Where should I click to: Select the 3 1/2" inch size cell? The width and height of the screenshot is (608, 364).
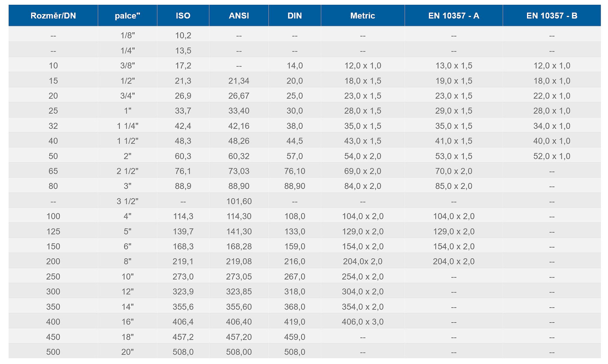127,201
